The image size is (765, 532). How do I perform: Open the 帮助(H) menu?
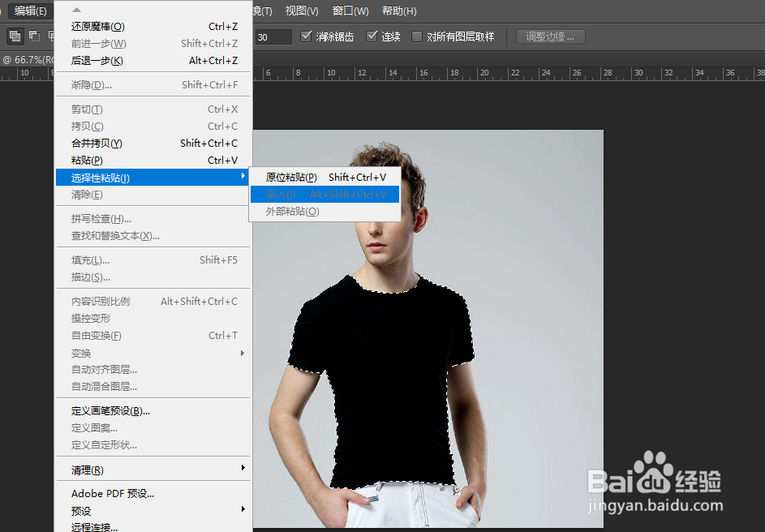pyautogui.click(x=399, y=11)
